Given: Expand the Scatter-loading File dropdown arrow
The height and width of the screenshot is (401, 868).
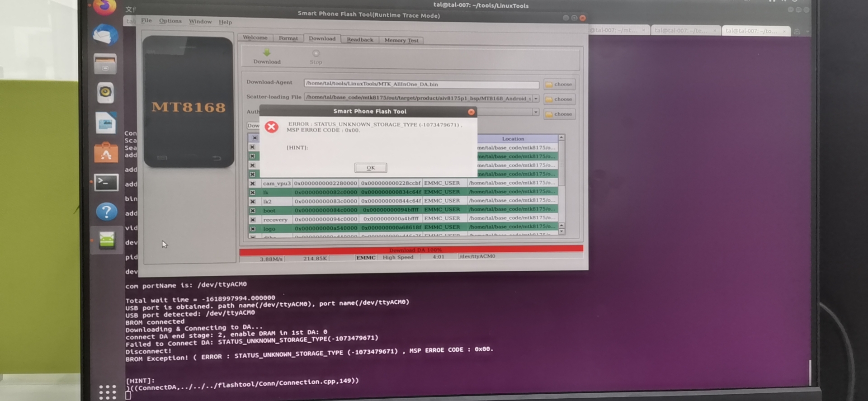Looking at the screenshot, I should click(536, 99).
